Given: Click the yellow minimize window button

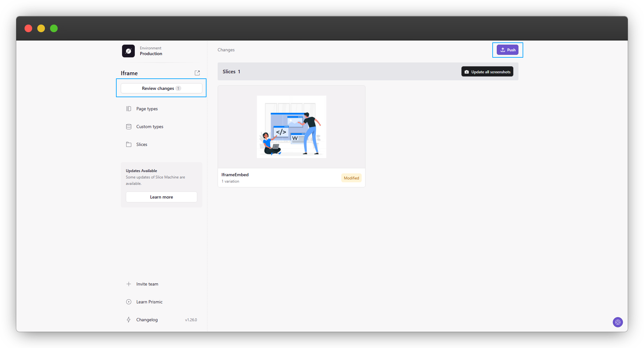Looking at the screenshot, I should [x=41, y=28].
